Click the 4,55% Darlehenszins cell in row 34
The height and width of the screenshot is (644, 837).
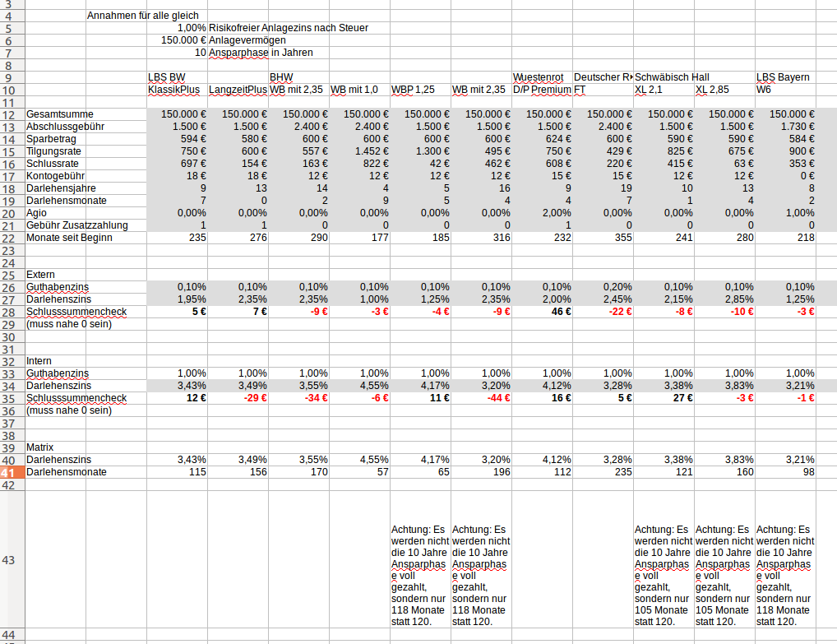(x=360, y=386)
